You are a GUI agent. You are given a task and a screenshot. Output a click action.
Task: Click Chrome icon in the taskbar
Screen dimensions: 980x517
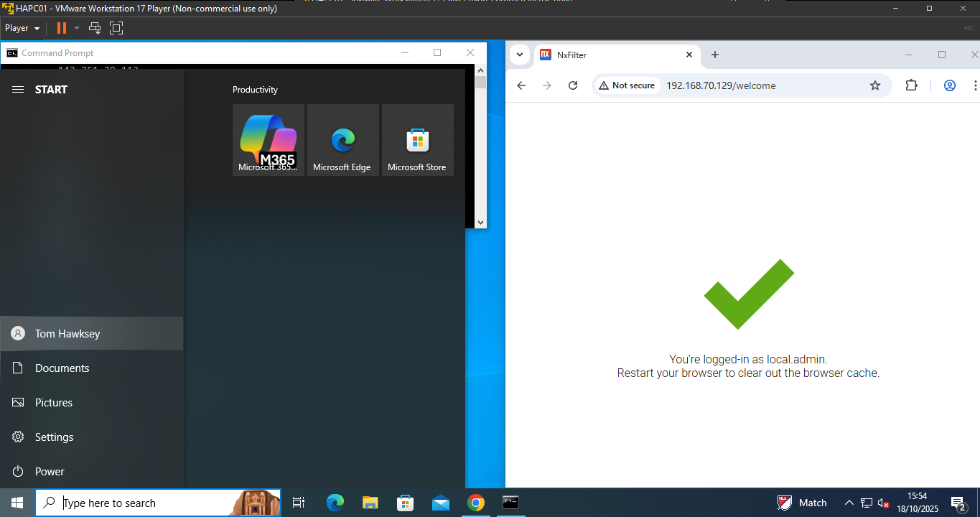tap(475, 503)
